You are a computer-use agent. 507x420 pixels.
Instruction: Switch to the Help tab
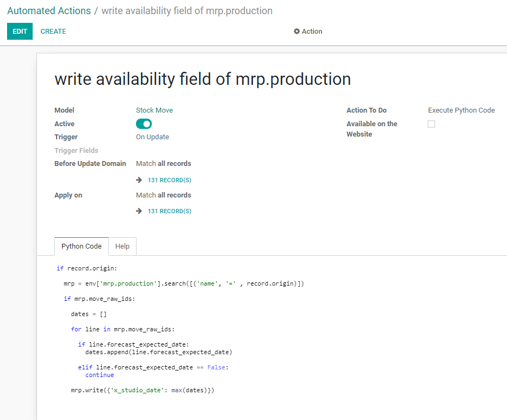click(x=122, y=246)
